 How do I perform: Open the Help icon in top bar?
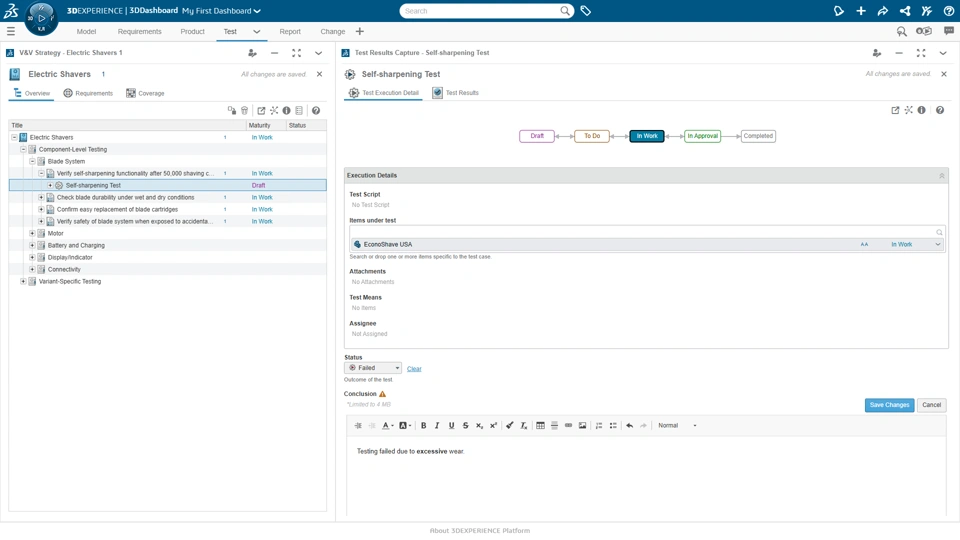(948, 10)
